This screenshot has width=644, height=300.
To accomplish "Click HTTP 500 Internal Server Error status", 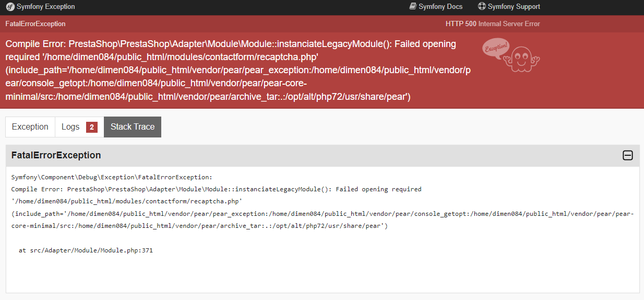I will pos(493,24).
